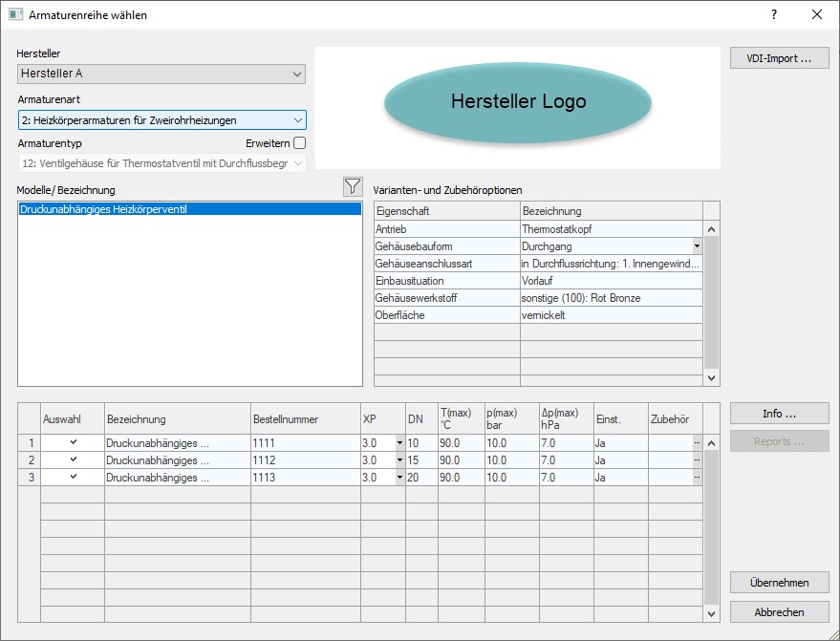Click scroll down arrow of the valve table
The image size is (840, 641).
click(x=711, y=613)
